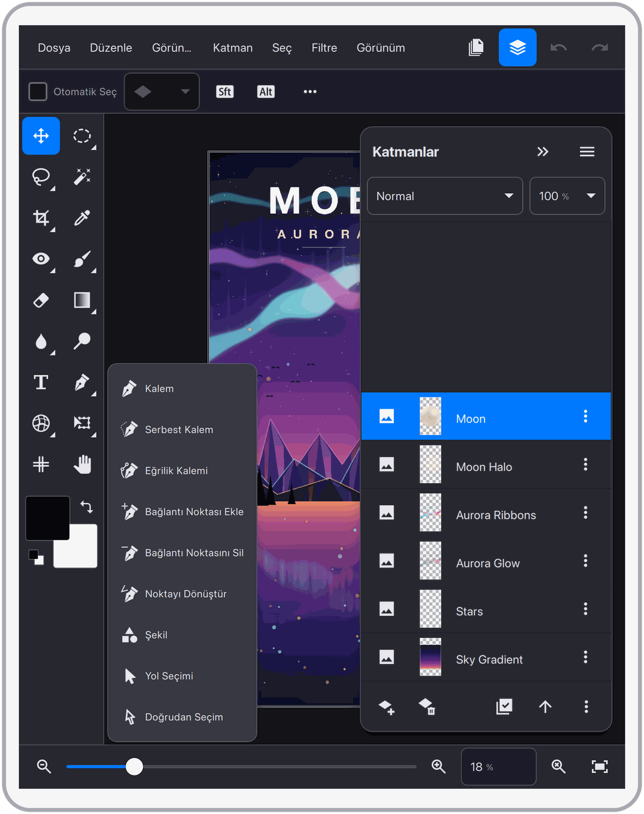Swap foreground and background colors
This screenshot has width=644, height=814.
[x=86, y=506]
